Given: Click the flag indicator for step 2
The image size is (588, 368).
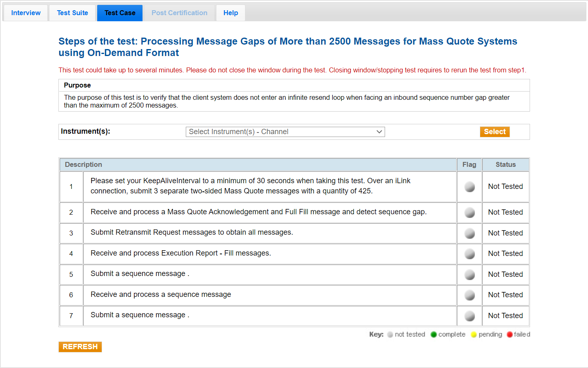Looking at the screenshot, I should 470,213.
